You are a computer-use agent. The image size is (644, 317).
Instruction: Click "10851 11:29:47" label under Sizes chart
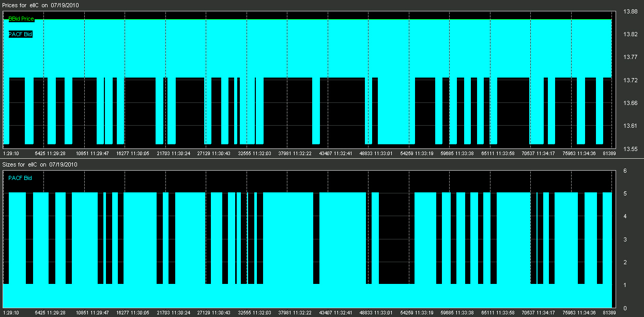(92, 313)
